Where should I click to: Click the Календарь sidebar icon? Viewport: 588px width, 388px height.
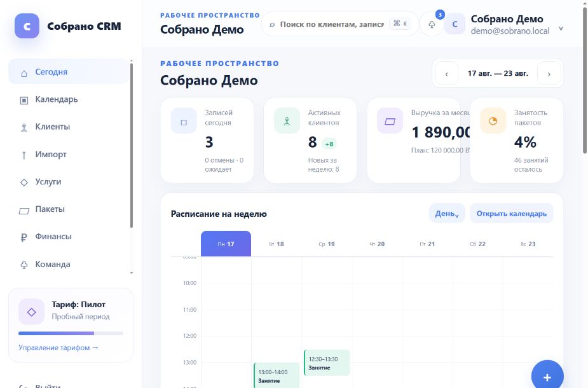tap(24, 100)
